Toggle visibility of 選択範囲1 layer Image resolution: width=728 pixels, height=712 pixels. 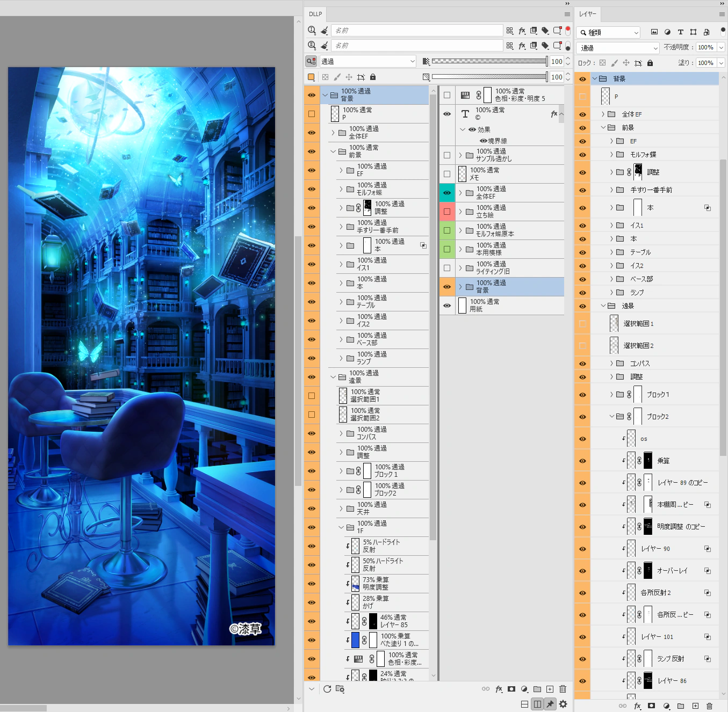point(582,323)
